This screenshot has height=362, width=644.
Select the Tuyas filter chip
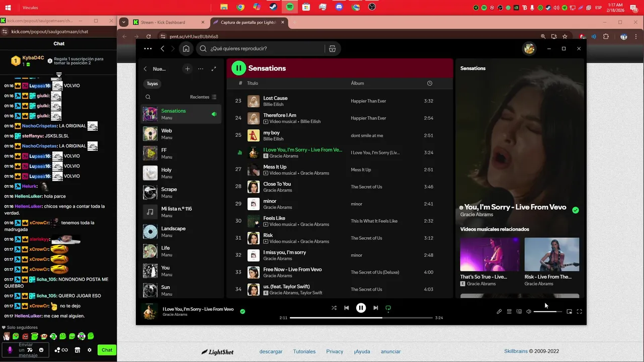tap(152, 84)
